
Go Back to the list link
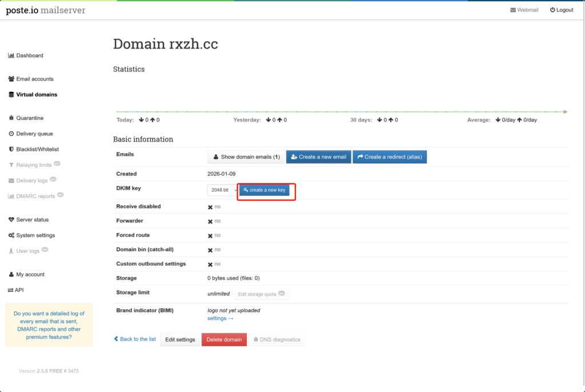click(135, 339)
